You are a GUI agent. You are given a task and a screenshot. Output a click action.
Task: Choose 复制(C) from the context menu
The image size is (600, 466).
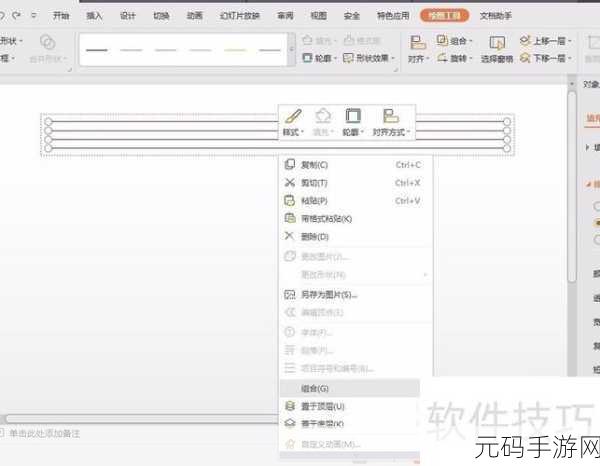[353, 165]
